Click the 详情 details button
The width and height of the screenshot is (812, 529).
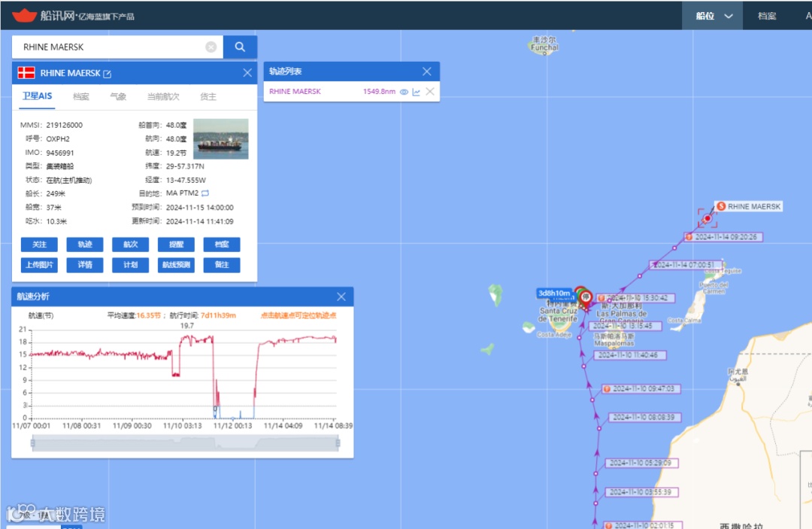click(85, 265)
